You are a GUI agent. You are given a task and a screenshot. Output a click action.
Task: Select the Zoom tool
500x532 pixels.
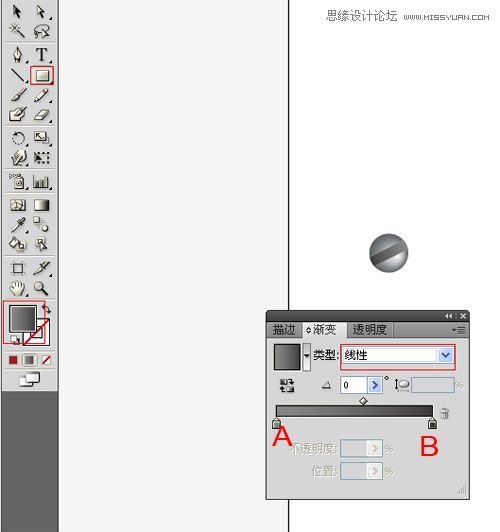click(41, 288)
